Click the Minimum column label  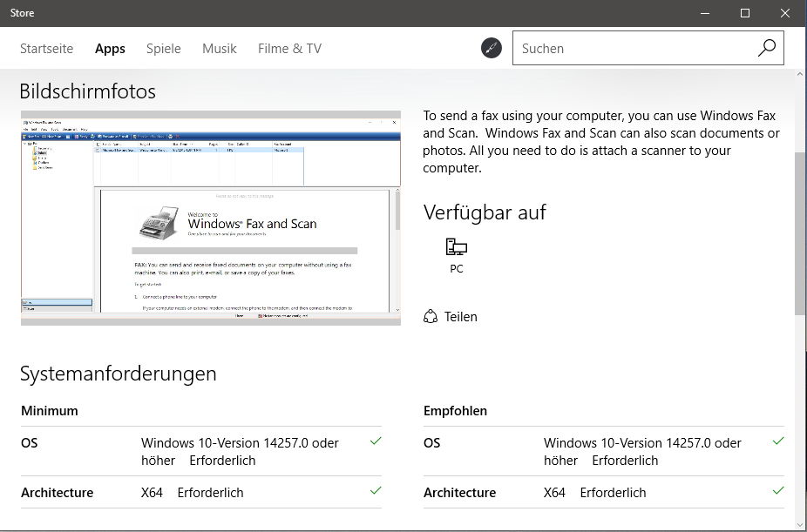pos(50,411)
